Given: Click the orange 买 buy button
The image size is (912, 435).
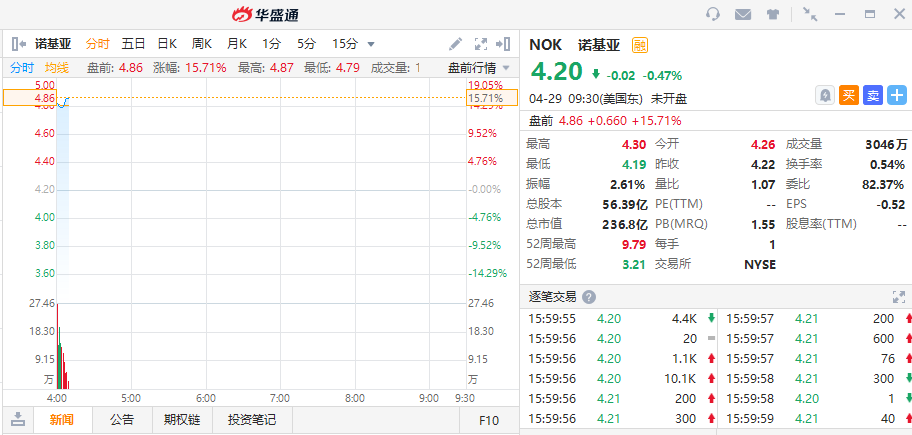Looking at the screenshot, I should click(x=849, y=95).
